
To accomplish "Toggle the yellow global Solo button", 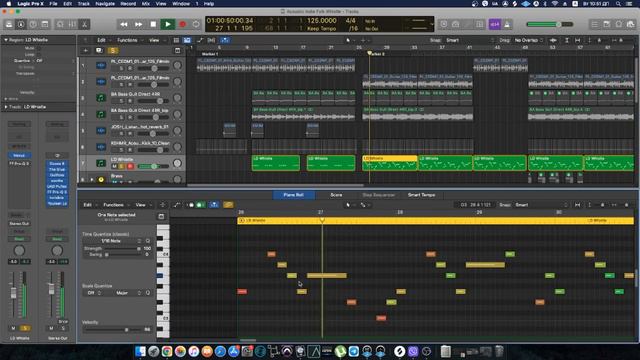I will coord(113,51).
